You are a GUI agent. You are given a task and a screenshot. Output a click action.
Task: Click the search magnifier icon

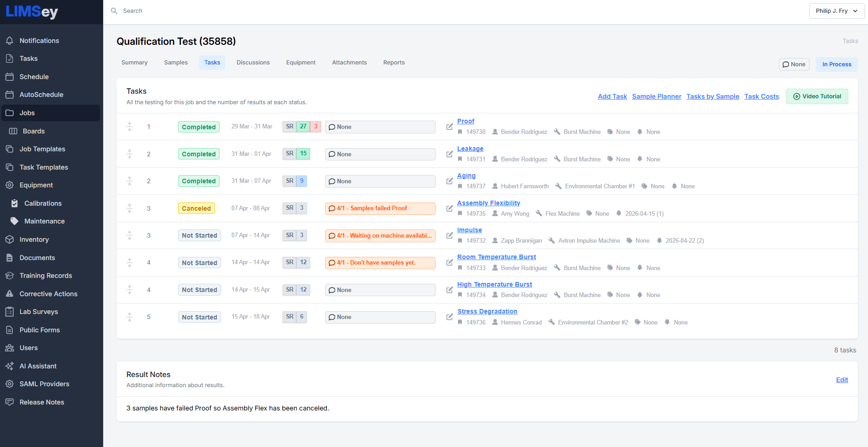(114, 11)
